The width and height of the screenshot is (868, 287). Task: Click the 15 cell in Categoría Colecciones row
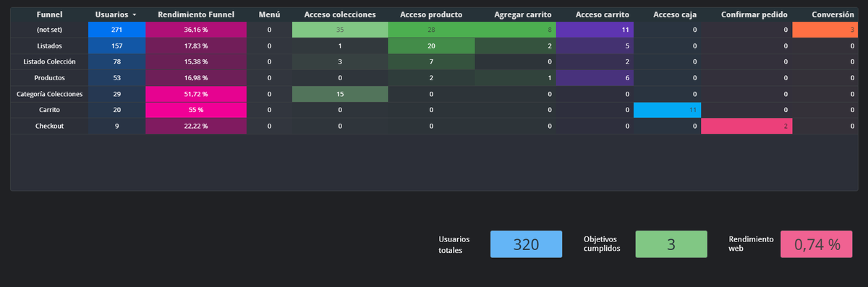pos(340,94)
